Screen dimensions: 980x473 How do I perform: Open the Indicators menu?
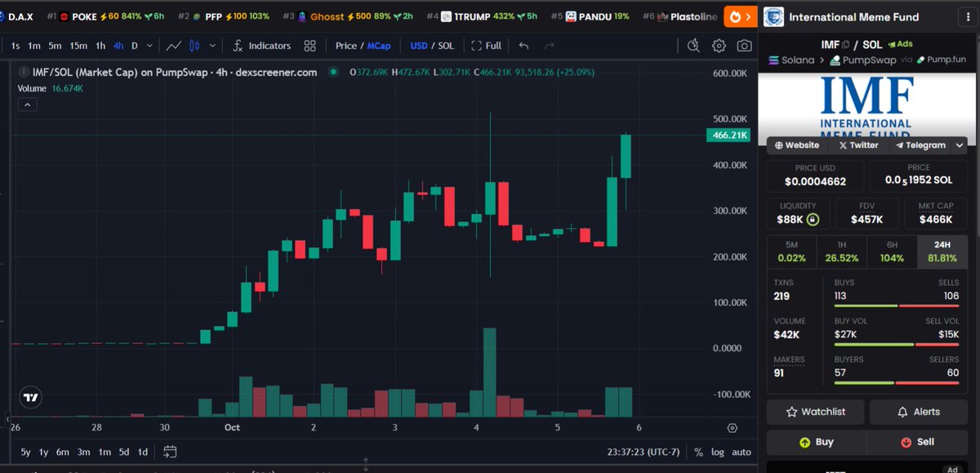[x=261, y=46]
